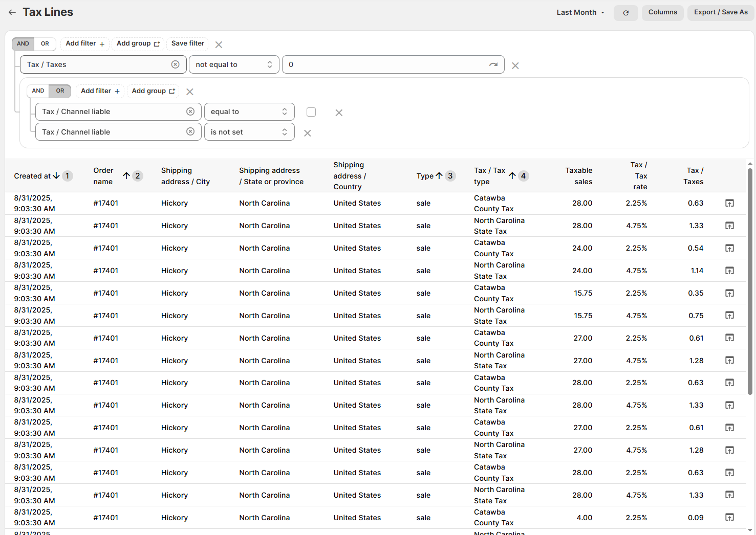756x535 pixels.
Task: Click the refresh report icon
Action: click(x=625, y=13)
